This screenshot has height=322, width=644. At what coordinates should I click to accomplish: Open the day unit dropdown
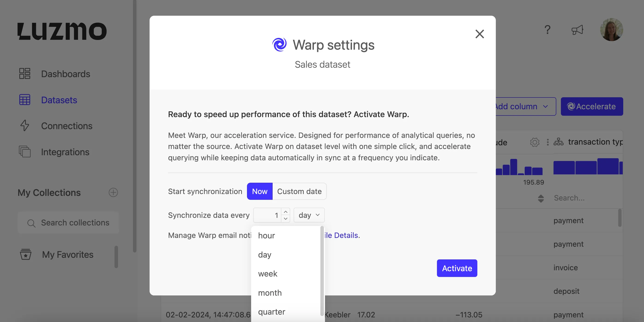pyautogui.click(x=309, y=215)
